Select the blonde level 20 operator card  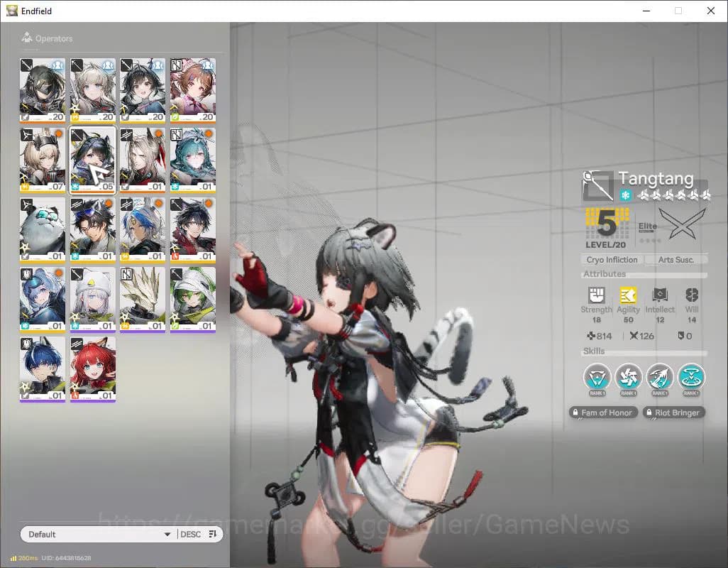coord(93,90)
